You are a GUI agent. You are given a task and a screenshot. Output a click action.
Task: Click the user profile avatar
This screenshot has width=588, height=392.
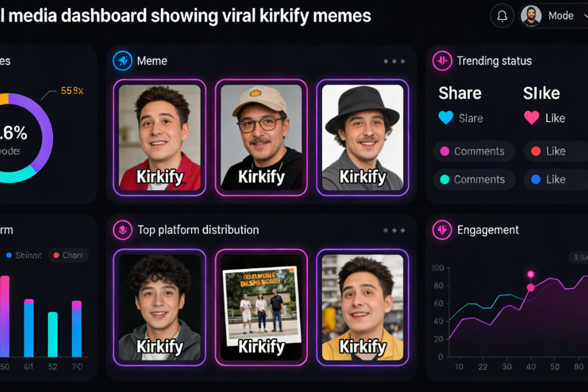click(x=531, y=16)
